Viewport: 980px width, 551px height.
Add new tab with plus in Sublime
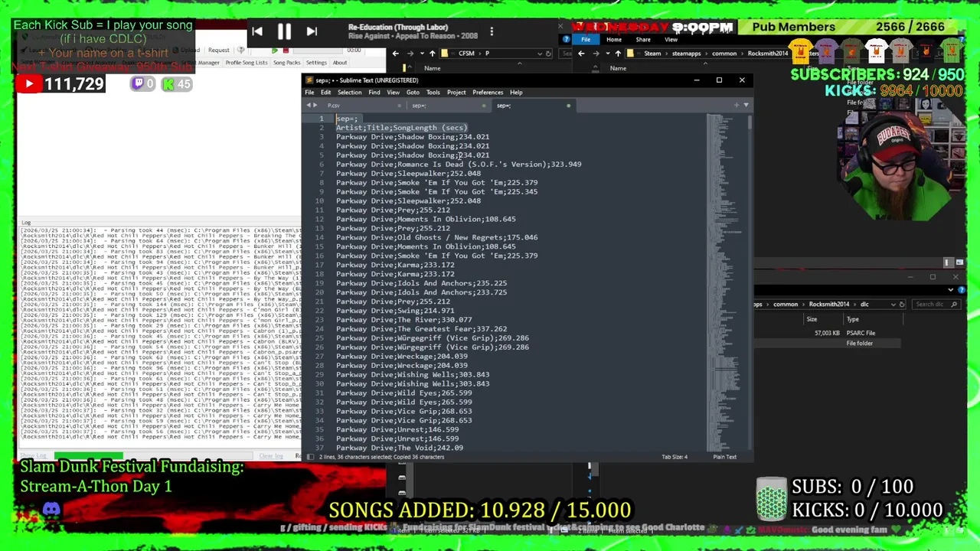pos(737,106)
